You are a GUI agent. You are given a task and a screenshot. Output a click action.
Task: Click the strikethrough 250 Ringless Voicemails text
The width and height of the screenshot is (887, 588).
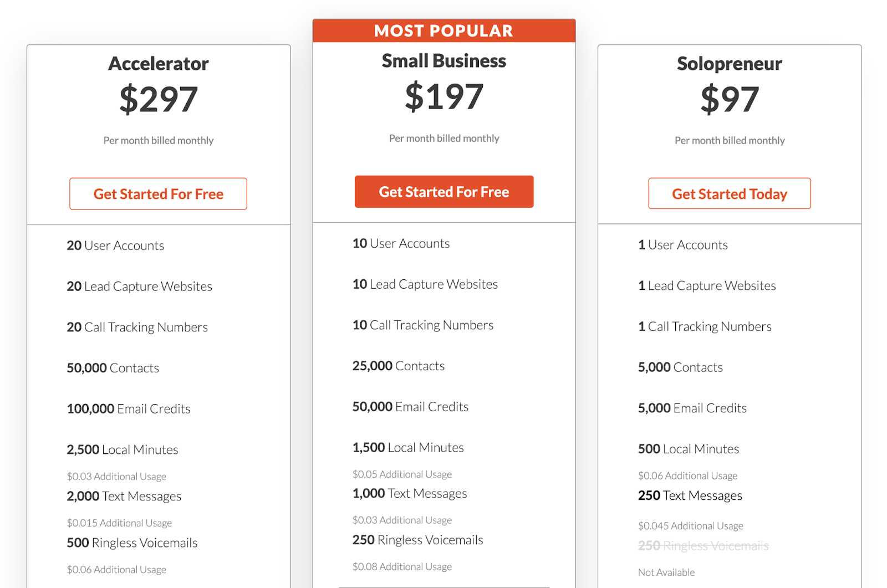[x=703, y=546]
